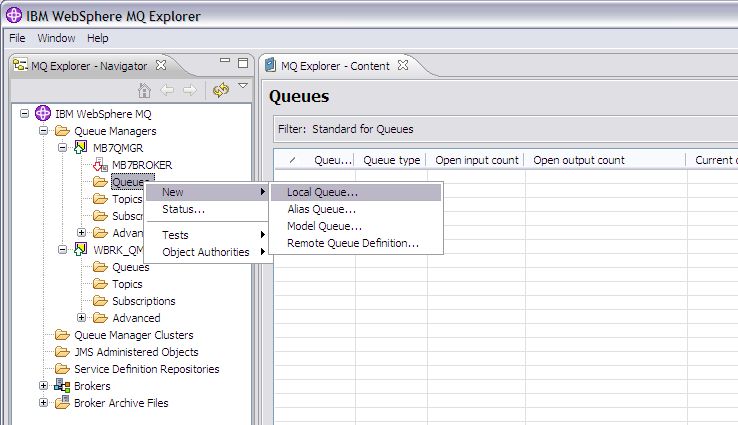Close the MQ Explorer - Navigator tab
Image resolution: width=738 pixels, height=425 pixels.
pos(161,65)
